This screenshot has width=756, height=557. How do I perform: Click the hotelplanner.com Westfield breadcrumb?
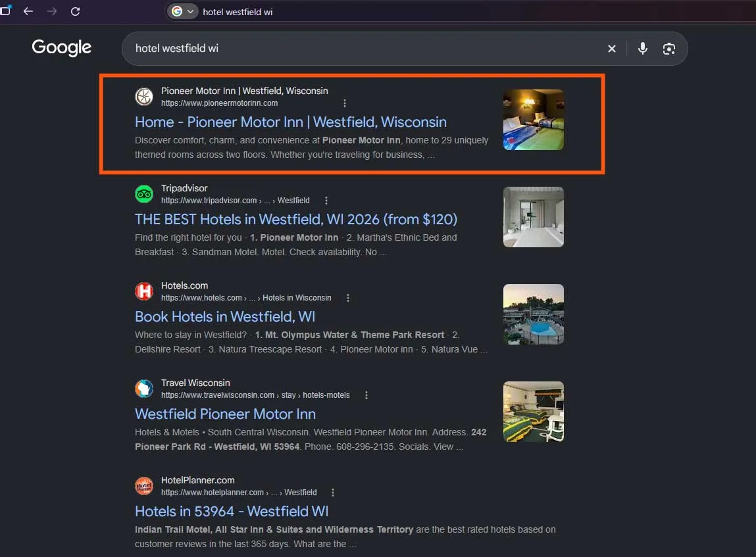(239, 493)
